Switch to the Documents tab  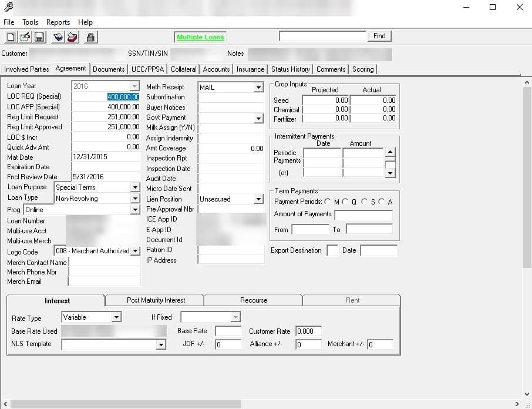pos(109,69)
